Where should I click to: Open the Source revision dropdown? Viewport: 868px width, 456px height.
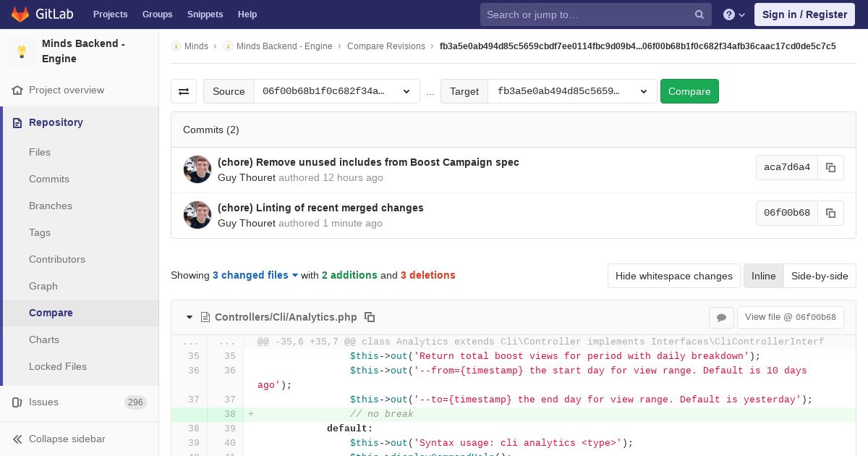click(336, 91)
